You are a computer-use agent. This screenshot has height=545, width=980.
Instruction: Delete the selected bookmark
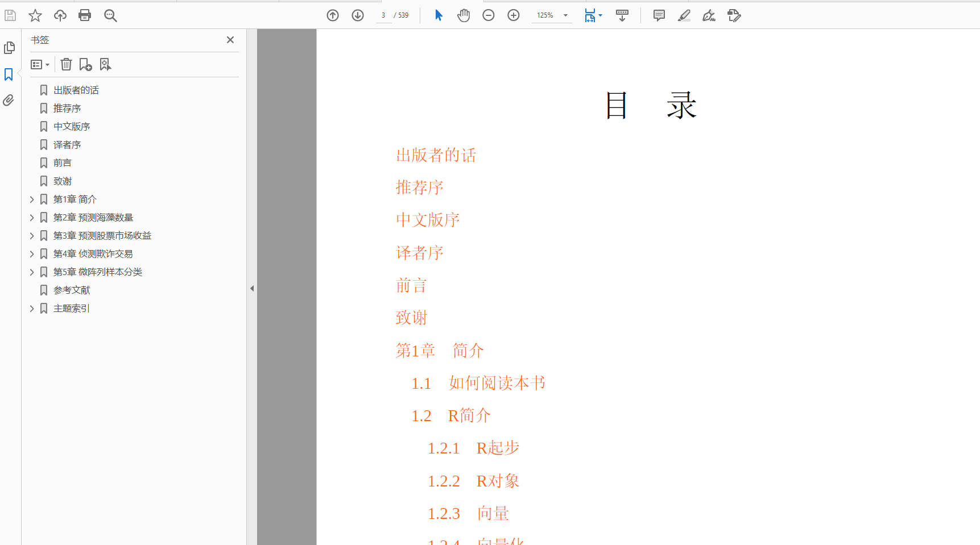(66, 64)
